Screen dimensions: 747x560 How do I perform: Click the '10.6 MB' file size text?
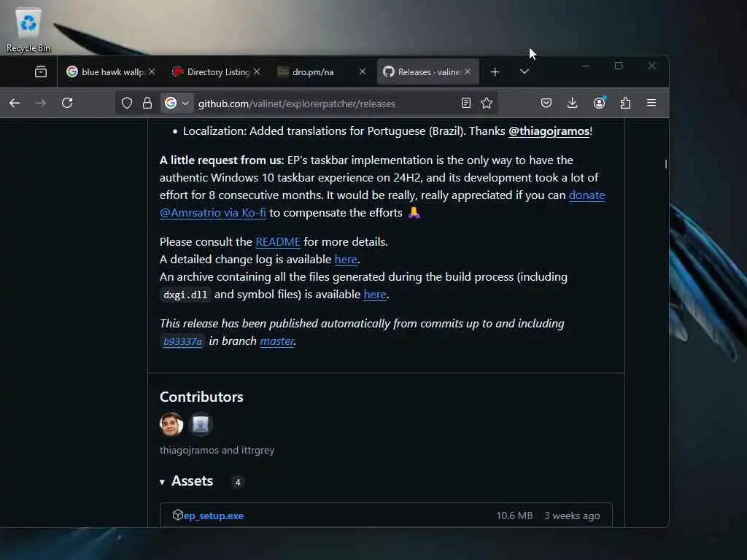pos(514,516)
